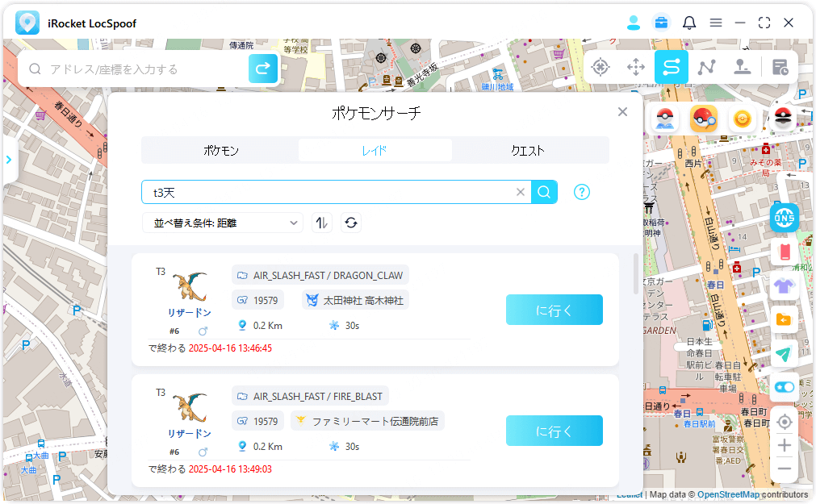
Task: Switch to the ポケモン tab
Action: point(221,150)
